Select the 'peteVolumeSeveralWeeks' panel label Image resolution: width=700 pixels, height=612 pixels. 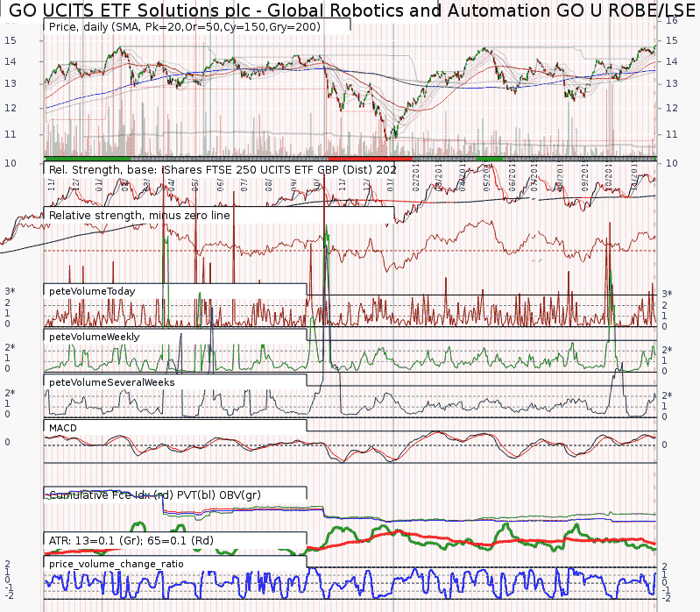111,382
